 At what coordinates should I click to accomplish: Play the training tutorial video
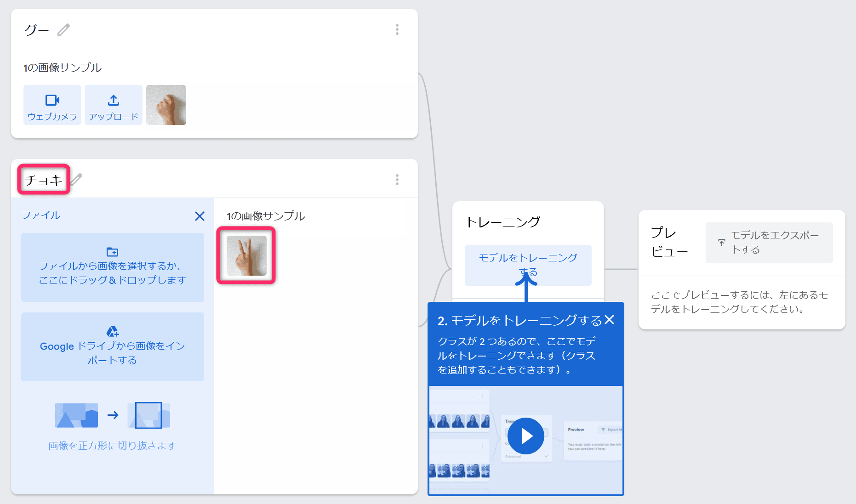click(x=526, y=436)
